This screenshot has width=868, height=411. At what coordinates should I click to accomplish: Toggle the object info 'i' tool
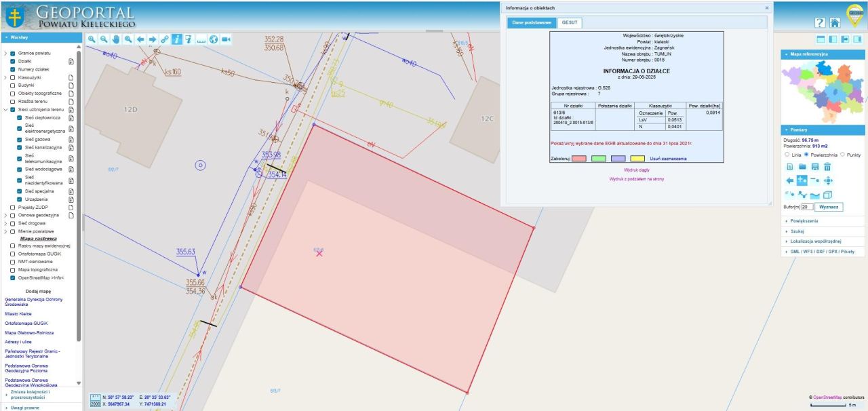pos(176,39)
